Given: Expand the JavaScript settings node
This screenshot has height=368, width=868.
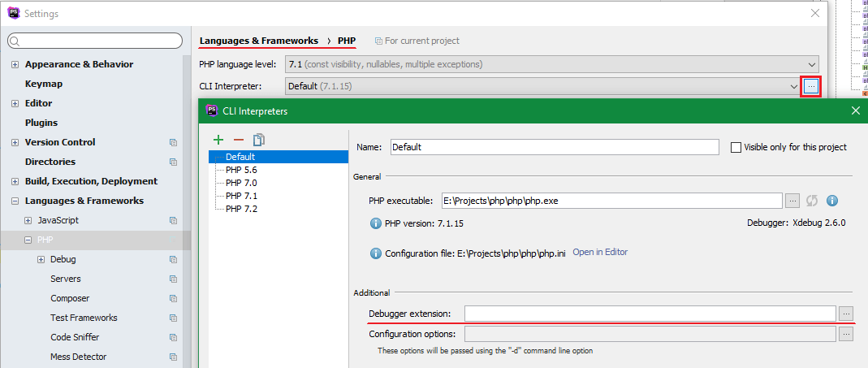Looking at the screenshot, I should 28,220.
